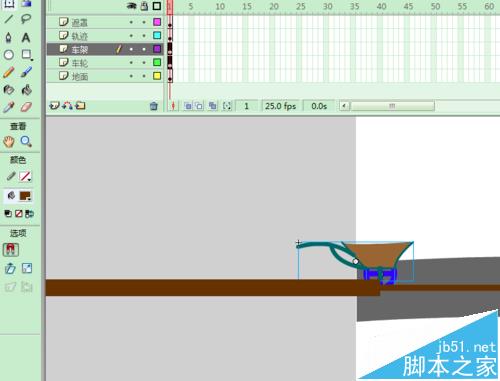Toggle Onion Skin mode
The height and width of the screenshot is (381, 500).
pos(188,106)
